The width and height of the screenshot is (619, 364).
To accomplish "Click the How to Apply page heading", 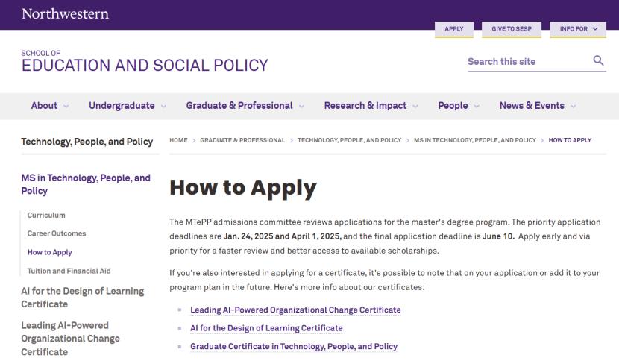I will (x=243, y=187).
